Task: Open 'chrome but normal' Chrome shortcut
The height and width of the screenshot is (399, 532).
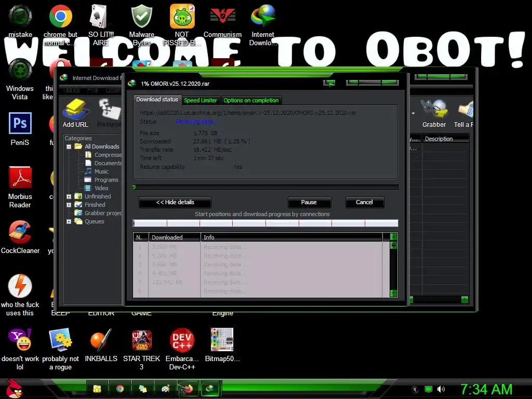Action: click(60, 25)
